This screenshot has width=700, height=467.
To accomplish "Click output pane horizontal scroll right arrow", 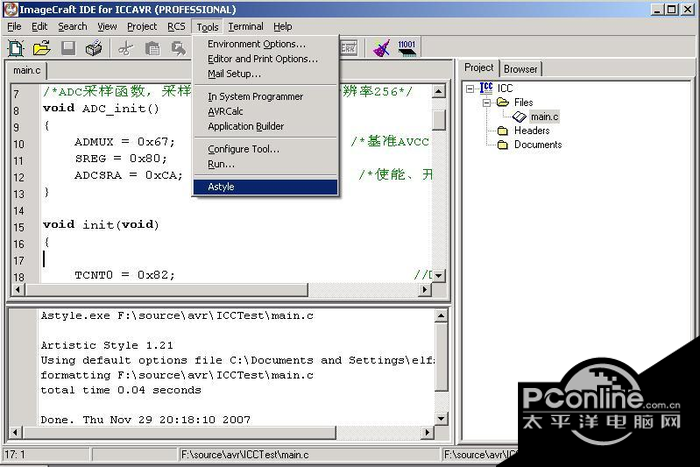I will tap(428, 432).
